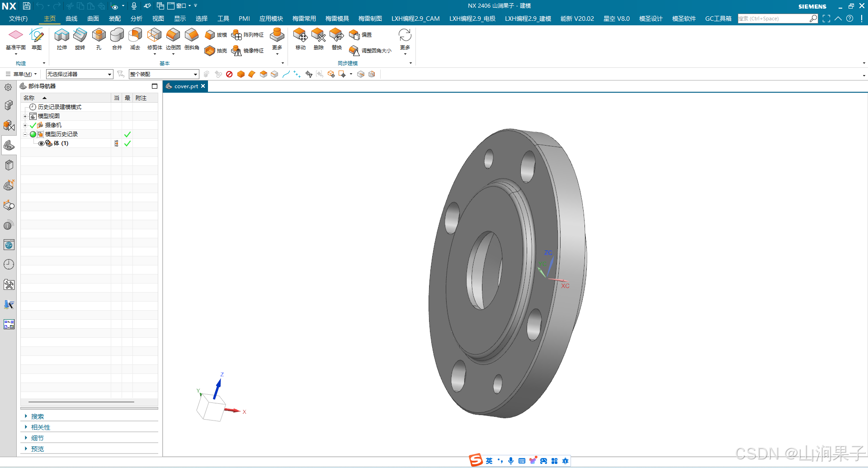Switch to the 应用模块 ribbon tab
Viewport: 868px width, 468px height.
pos(271,19)
